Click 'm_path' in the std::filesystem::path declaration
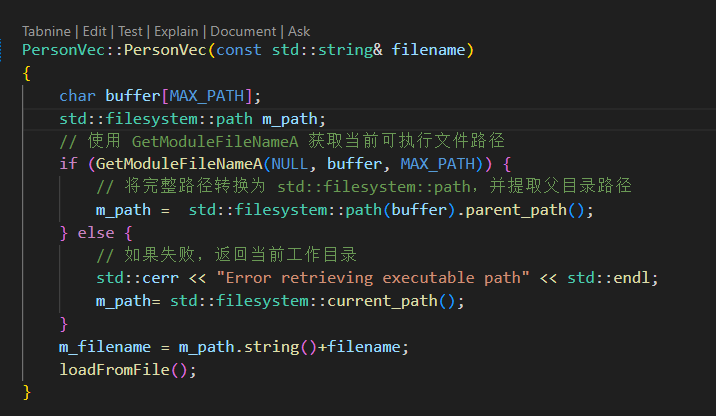 [290, 119]
